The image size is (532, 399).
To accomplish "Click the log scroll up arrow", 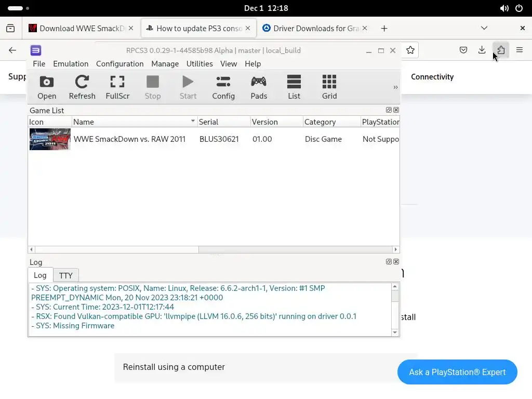I will [395, 287].
